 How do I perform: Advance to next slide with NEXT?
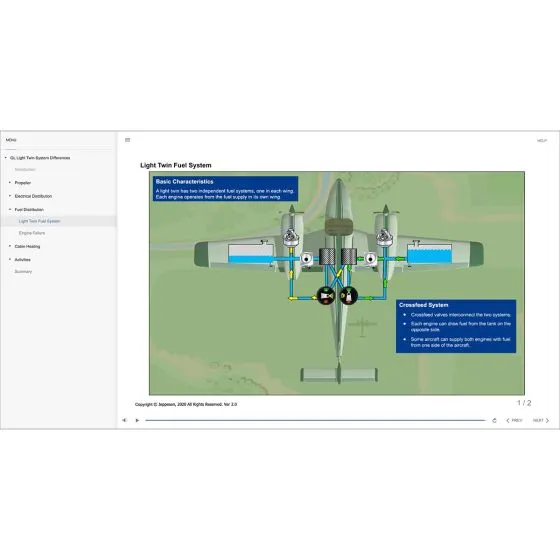[541, 420]
